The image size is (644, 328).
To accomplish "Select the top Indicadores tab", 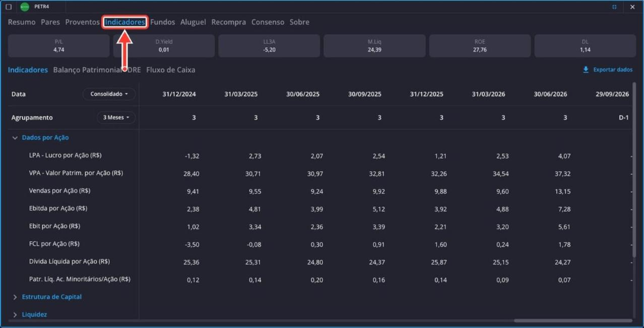I will click(125, 22).
